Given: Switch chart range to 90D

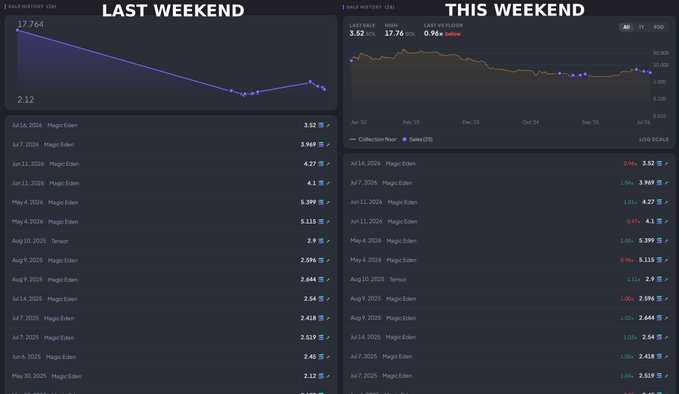Looking at the screenshot, I should (x=659, y=27).
